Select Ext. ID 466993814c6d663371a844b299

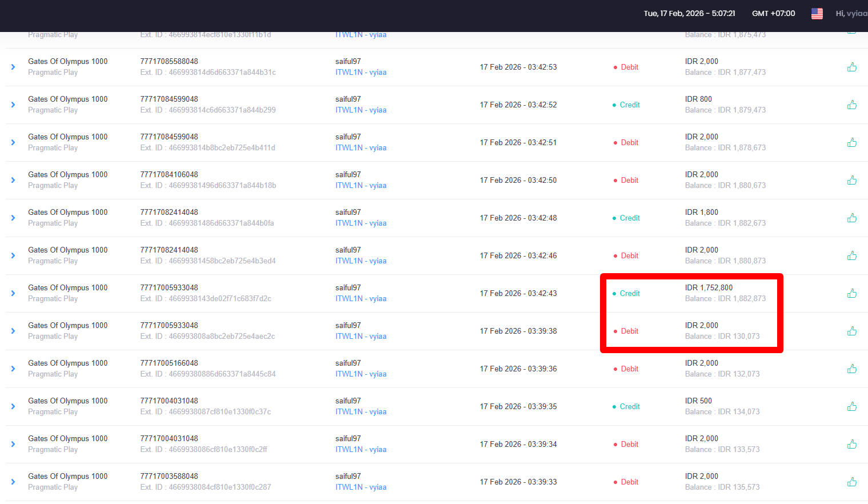(208, 110)
